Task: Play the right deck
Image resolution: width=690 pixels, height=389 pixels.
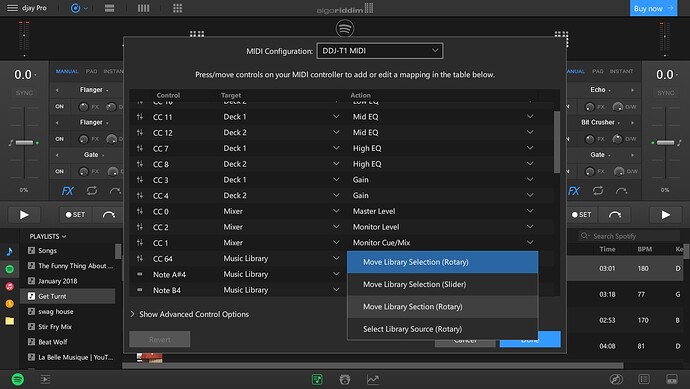Action: pos(666,215)
